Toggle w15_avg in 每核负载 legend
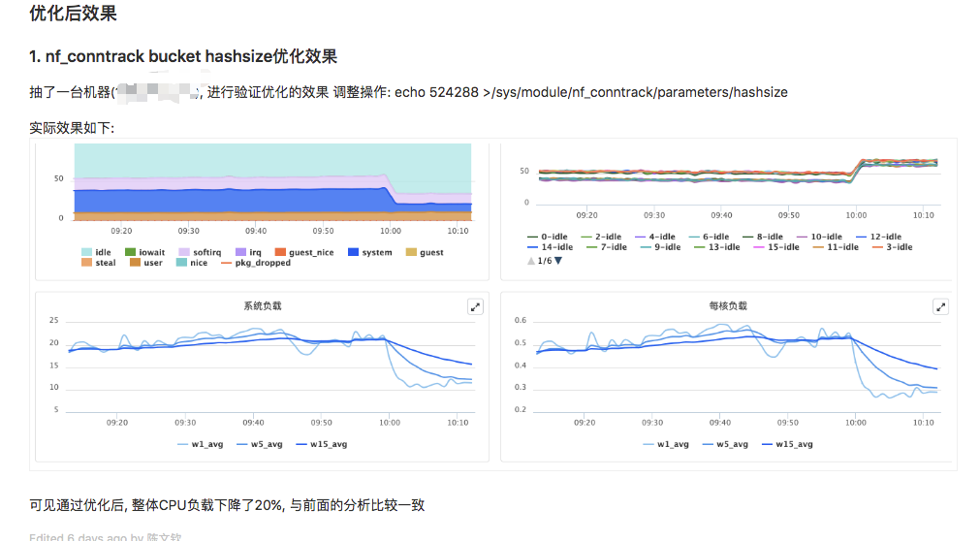The height and width of the screenshot is (541, 980). 787,444
